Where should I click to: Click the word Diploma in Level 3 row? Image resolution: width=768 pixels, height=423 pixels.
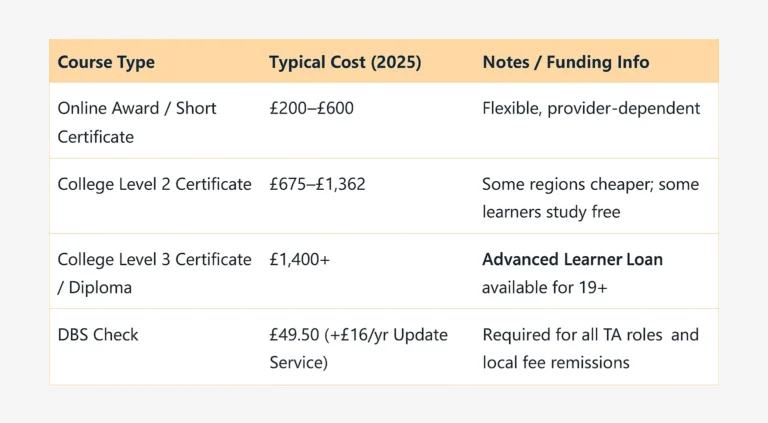[102, 286]
